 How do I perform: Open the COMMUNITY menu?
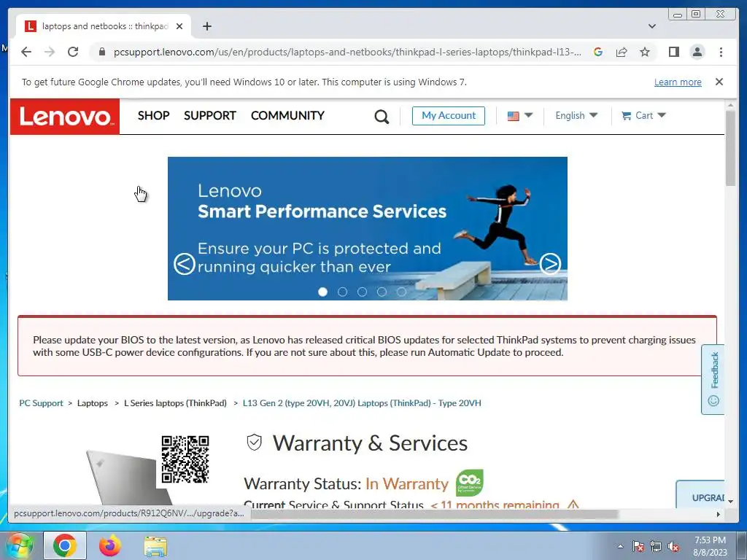[x=287, y=116]
